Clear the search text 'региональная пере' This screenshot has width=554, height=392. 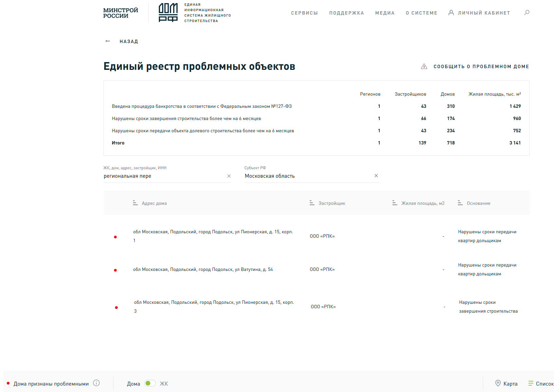pyautogui.click(x=229, y=176)
